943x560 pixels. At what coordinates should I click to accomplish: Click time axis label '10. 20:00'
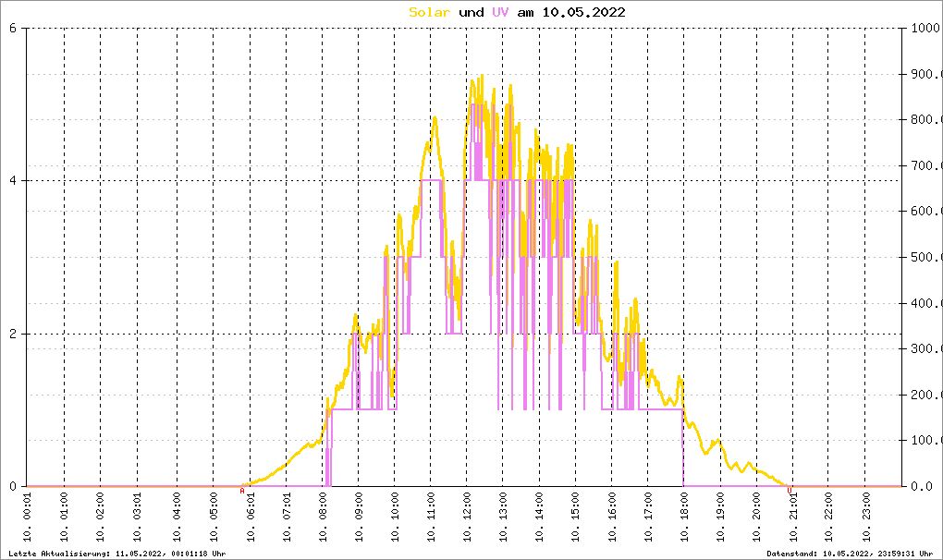pyautogui.click(x=756, y=517)
